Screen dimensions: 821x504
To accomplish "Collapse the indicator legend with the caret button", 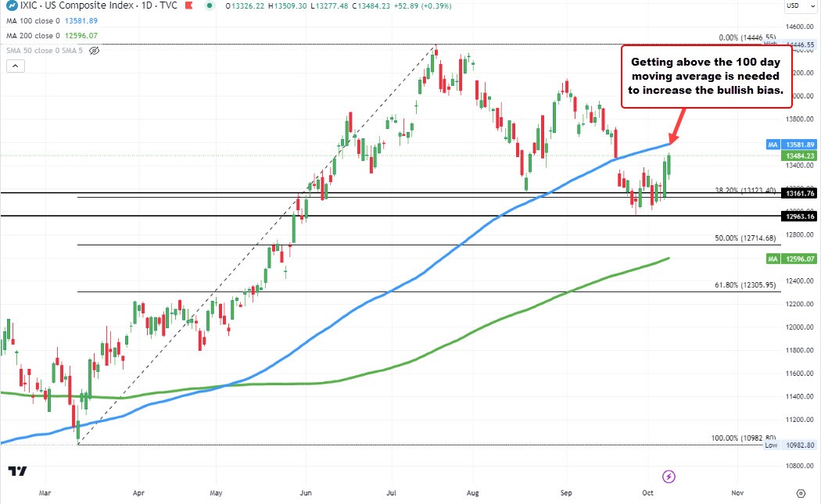I will [x=16, y=66].
